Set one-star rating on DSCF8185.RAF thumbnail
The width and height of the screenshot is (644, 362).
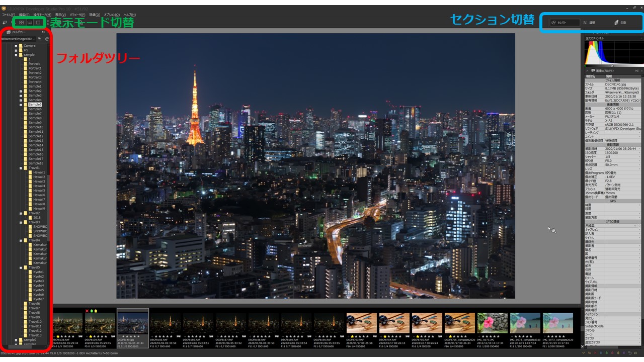[x=156, y=336]
